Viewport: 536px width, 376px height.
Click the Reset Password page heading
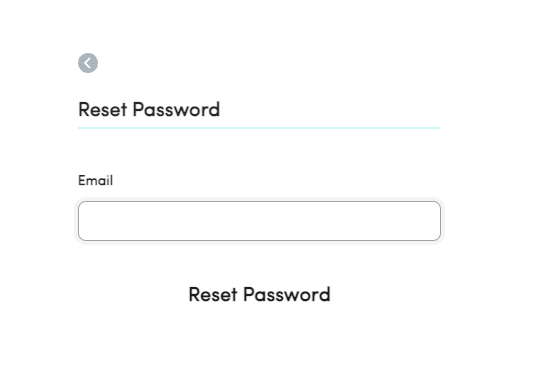(x=149, y=109)
